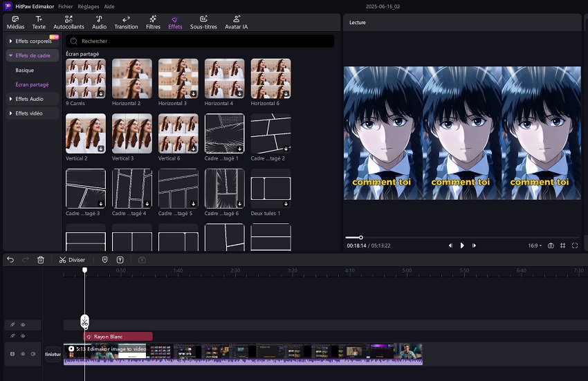Select the Basique subcategory
This screenshot has height=381, width=588.
(25, 70)
